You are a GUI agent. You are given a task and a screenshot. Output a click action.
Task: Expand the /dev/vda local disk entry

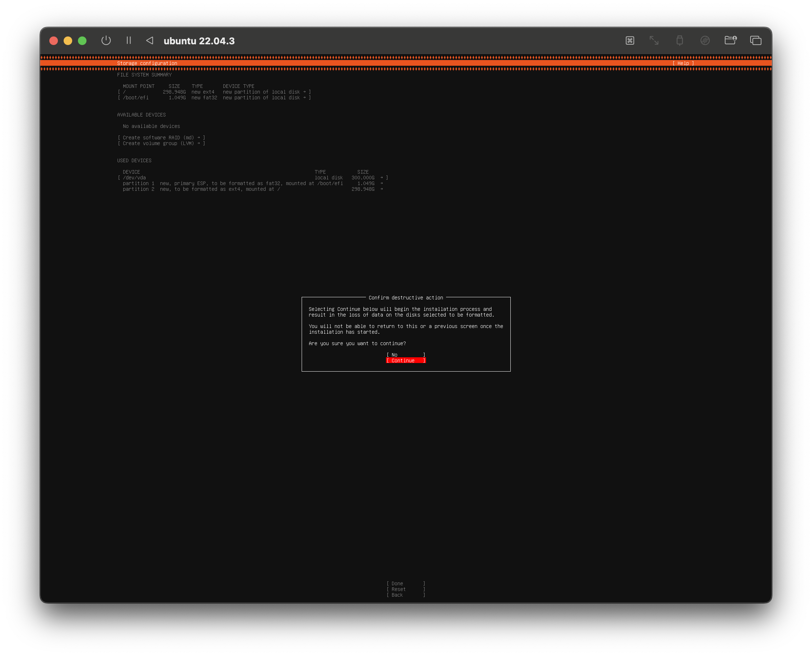point(253,178)
